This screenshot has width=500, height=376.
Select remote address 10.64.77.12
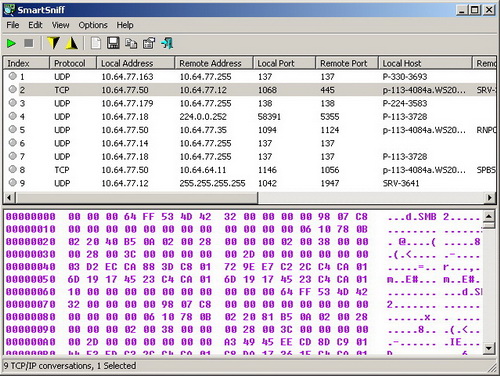pyautogui.click(x=203, y=90)
